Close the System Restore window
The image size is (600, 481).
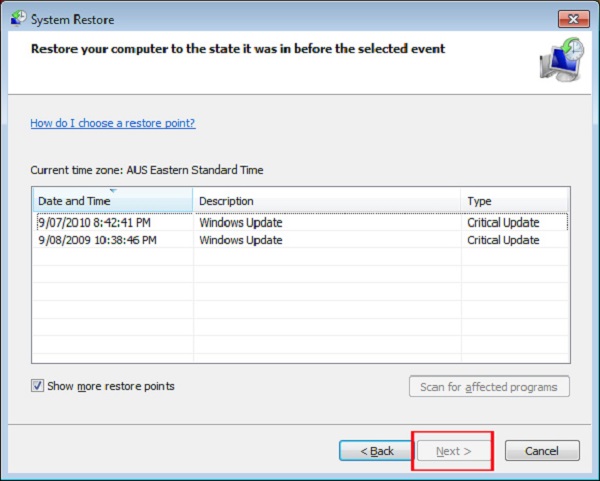[572, 19]
